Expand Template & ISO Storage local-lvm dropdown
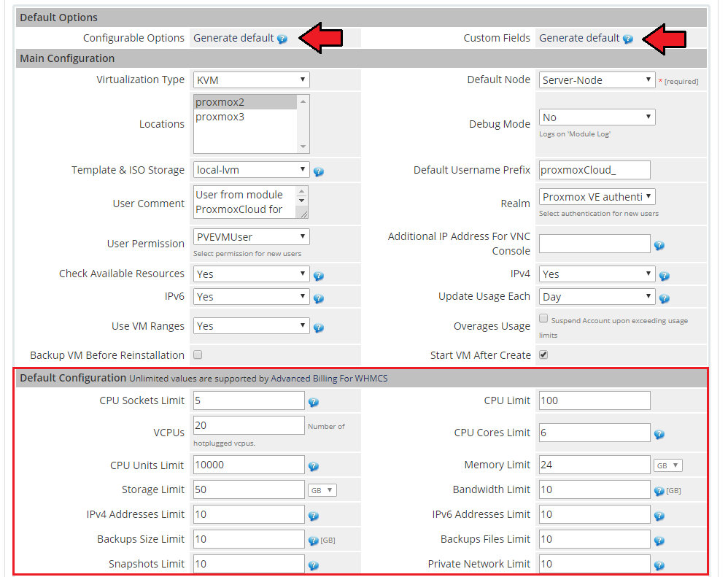This screenshot has width=728, height=577. (x=251, y=169)
